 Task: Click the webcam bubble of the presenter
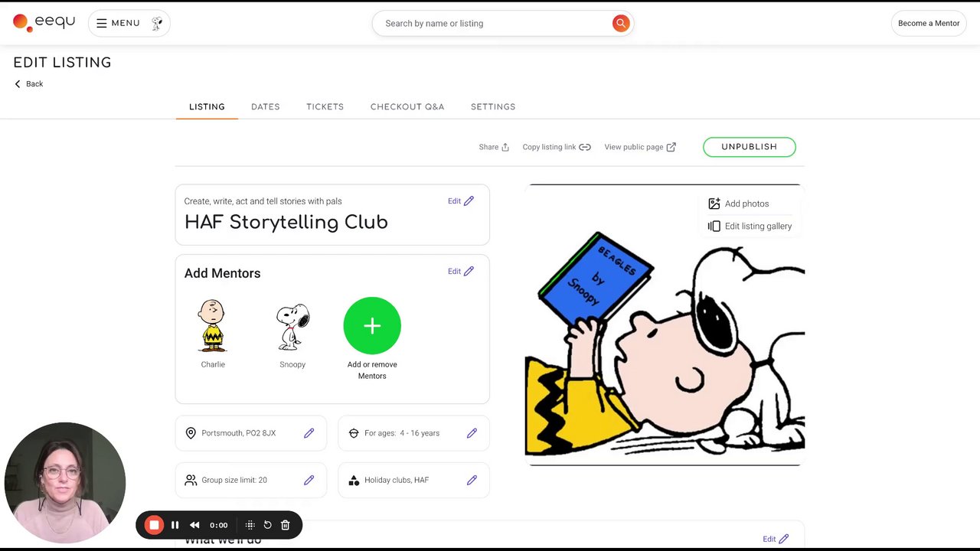click(x=65, y=483)
